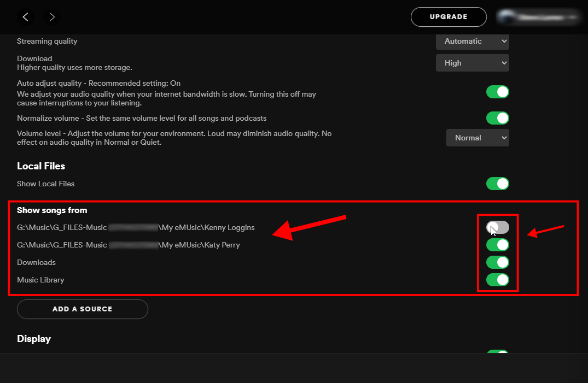Open the Download quality High dropdown

click(472, 63)
